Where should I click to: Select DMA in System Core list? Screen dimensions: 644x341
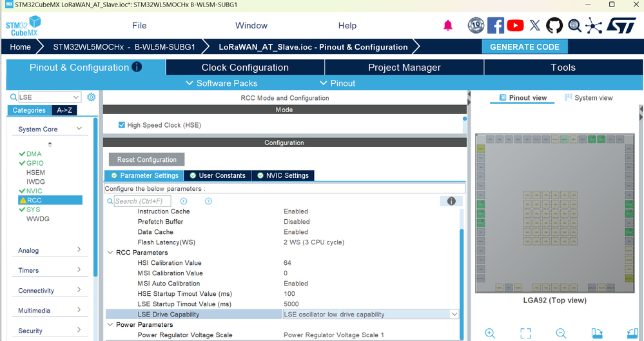(34, 153)
